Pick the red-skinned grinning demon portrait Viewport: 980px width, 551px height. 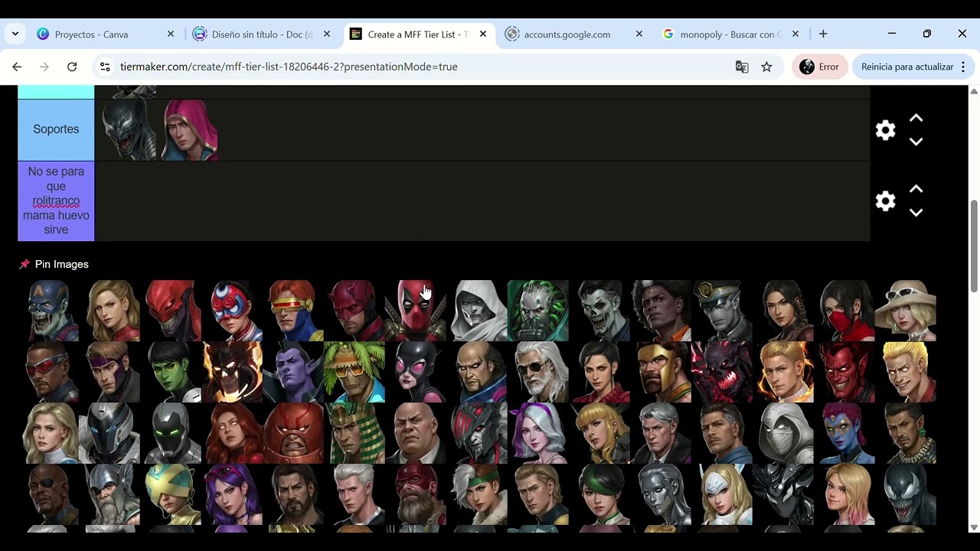click(846, 372)
